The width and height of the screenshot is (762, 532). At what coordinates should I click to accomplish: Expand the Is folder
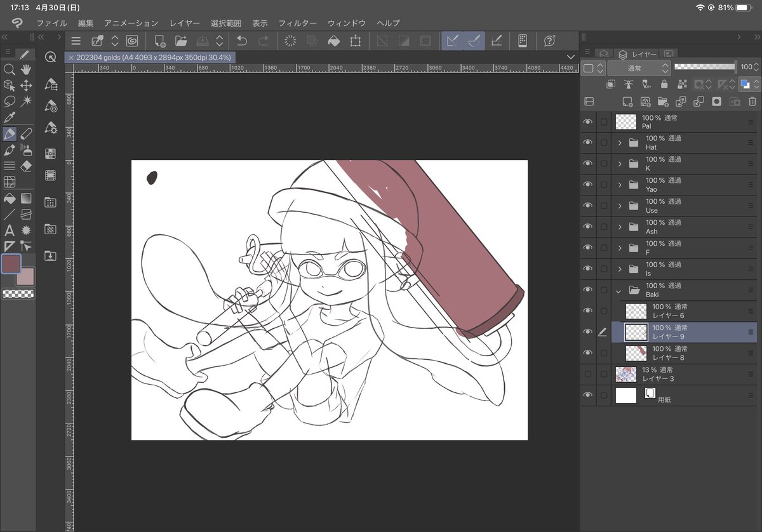click(620, 269)
